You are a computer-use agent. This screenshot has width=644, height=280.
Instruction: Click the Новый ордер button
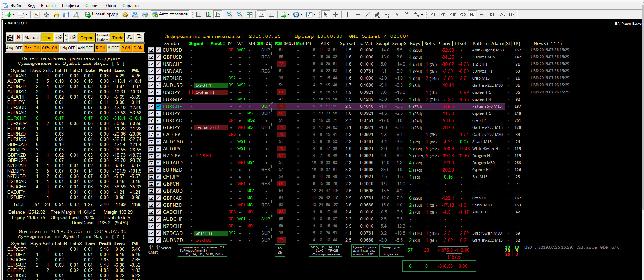(x=102, y=14)
